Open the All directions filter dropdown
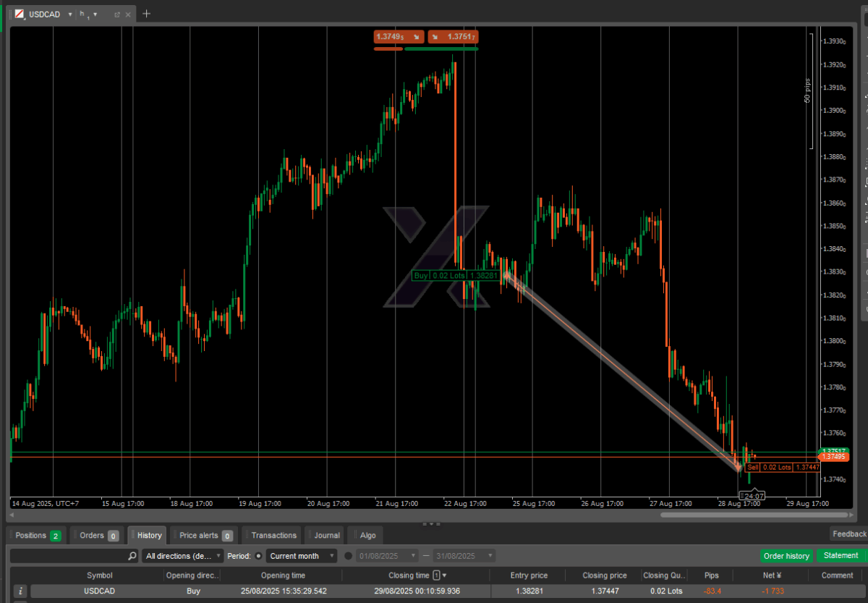 [x=183, y=556]
